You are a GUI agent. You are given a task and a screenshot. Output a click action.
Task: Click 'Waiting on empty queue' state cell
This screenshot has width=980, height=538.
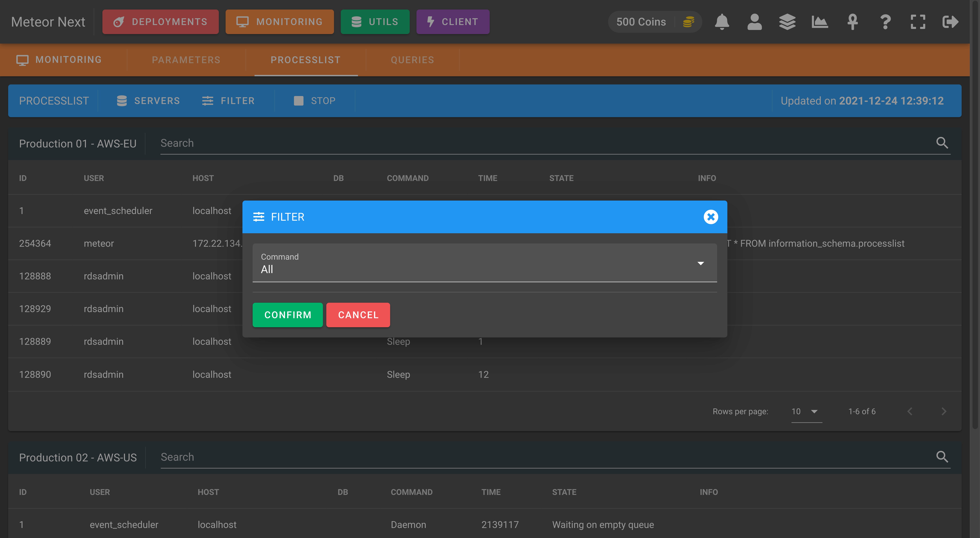pos(603,525)
